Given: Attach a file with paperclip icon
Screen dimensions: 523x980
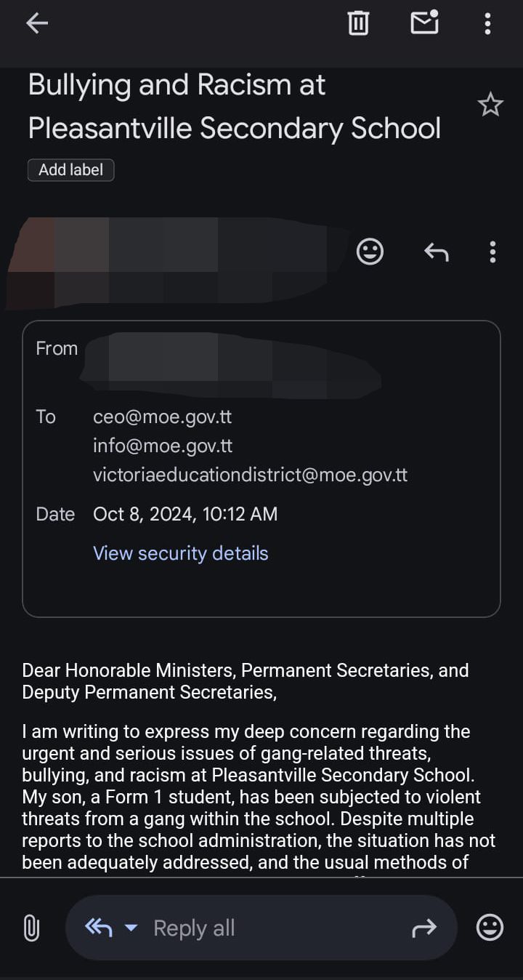Looking at the screenshot, I should pos(31,928).
